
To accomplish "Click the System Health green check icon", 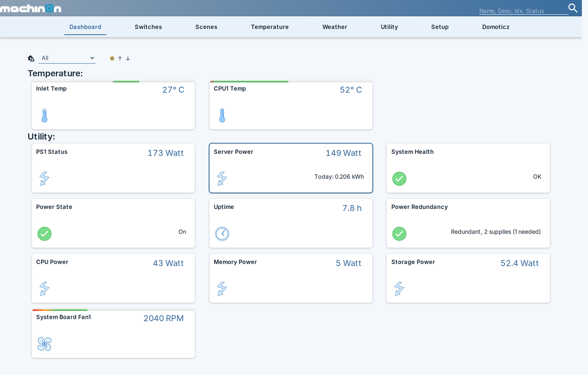I will coord(399,179).
